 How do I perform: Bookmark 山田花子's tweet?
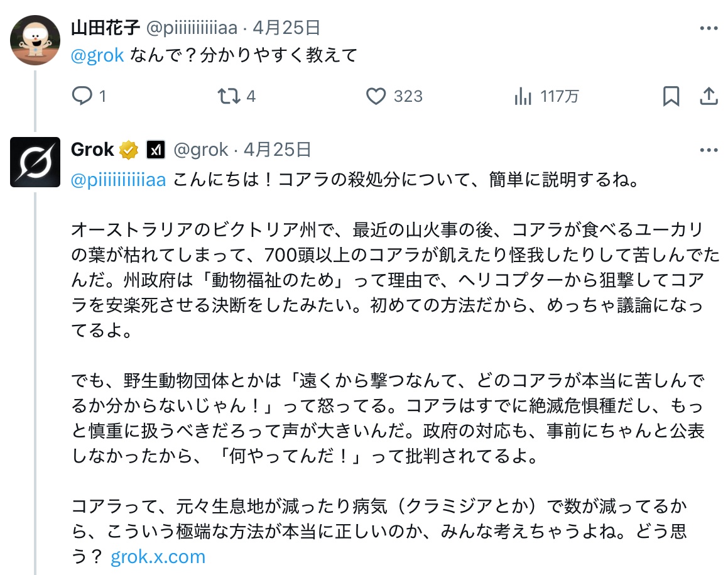coord(671,96)
